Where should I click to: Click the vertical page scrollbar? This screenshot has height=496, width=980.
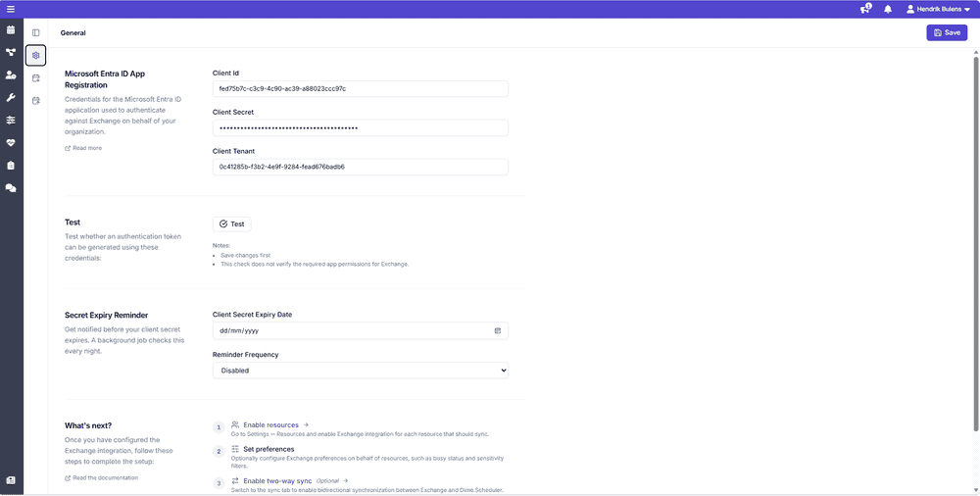coord(975,243)
